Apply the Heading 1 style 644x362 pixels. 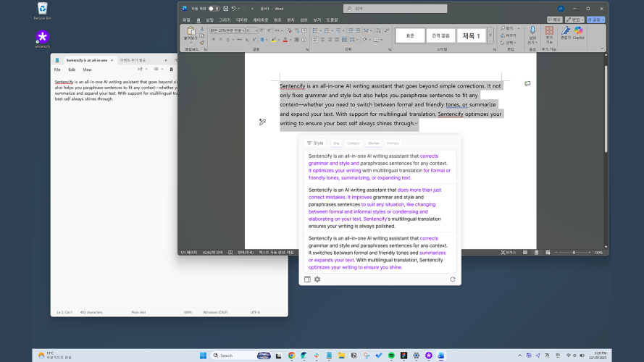click(x=471, y=35)
